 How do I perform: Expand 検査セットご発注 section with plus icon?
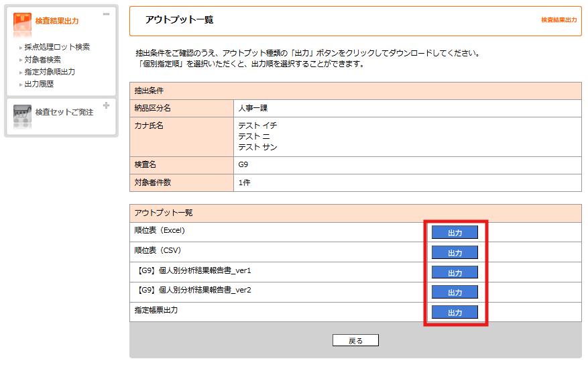[106, 105]
